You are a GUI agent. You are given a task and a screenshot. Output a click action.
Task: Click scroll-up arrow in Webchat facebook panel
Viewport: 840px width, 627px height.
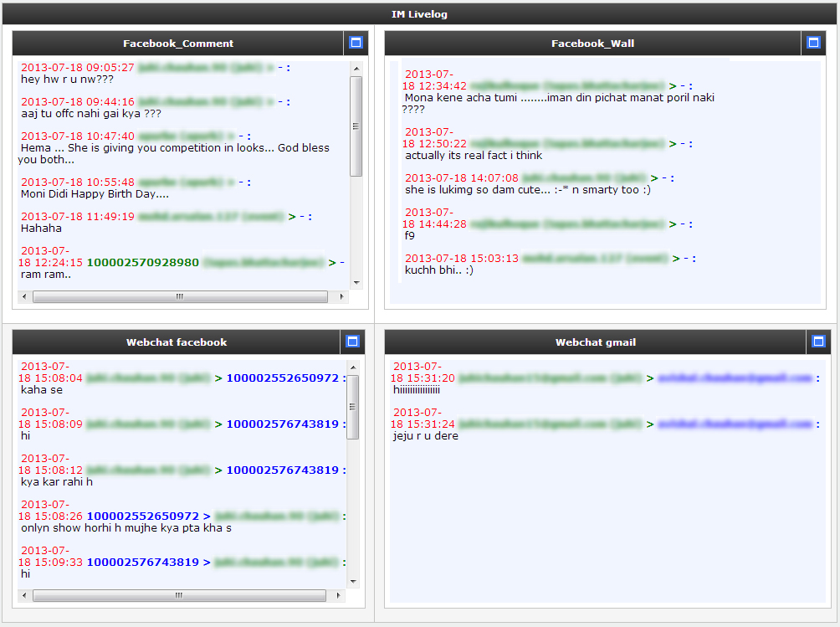tap(353, 367)
